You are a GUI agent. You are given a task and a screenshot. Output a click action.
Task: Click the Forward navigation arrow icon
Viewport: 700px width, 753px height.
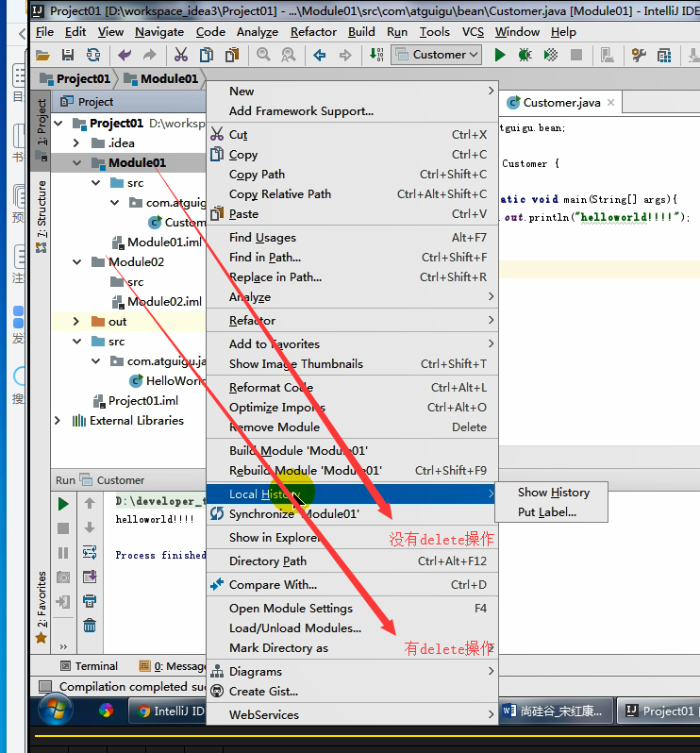(345, 56)
